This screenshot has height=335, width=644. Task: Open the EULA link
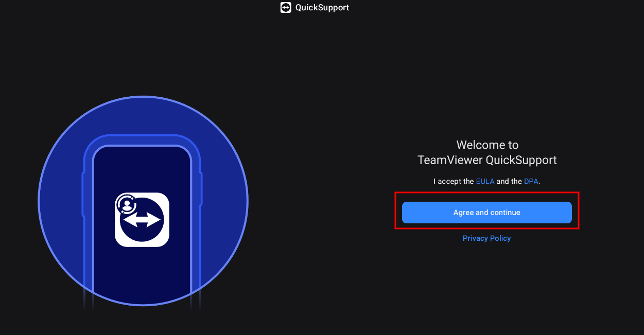[x=485, y=181]
